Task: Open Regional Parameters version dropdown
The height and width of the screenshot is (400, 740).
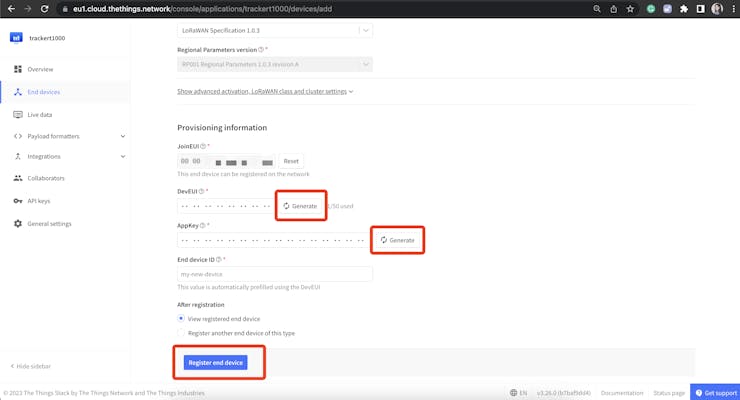Action: pos(275,64)
